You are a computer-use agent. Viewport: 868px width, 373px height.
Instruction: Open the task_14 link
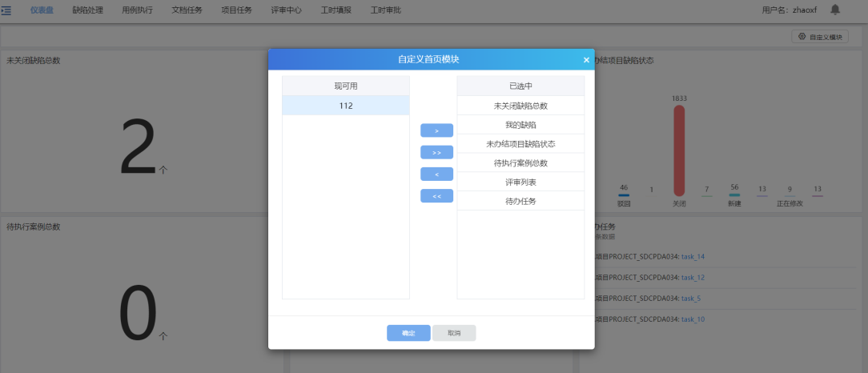[693, 257]
